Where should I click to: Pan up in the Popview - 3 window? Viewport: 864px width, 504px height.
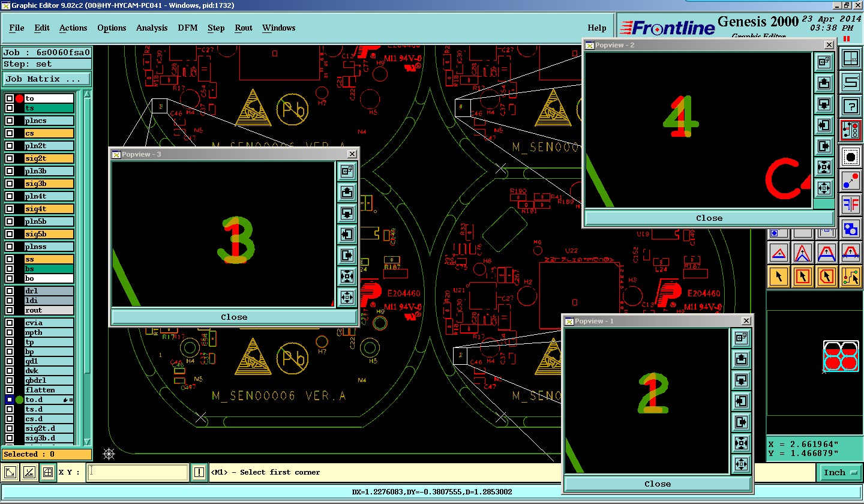pyautogui.click(x=347, y=192)
